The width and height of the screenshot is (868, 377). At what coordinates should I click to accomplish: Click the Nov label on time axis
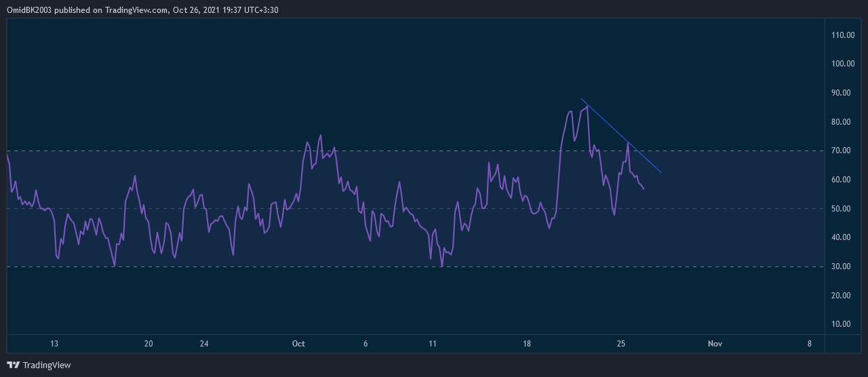pos(715,344)
